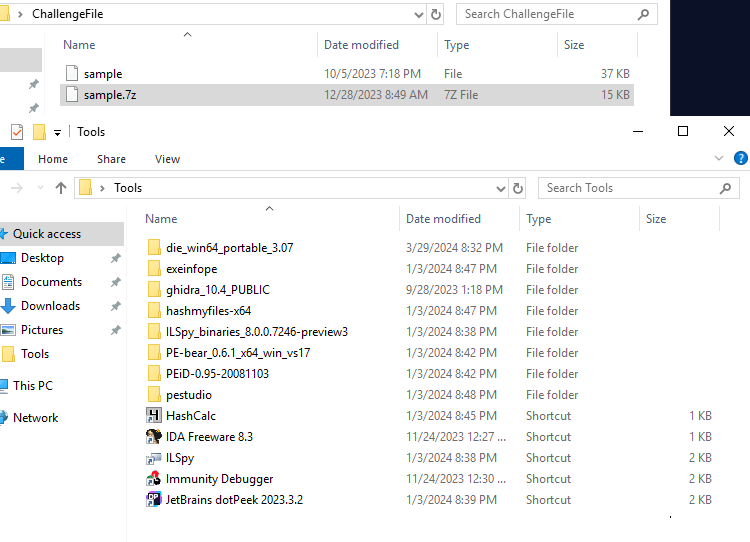Expand the Tools address bar dropdown

click(501, 188)
